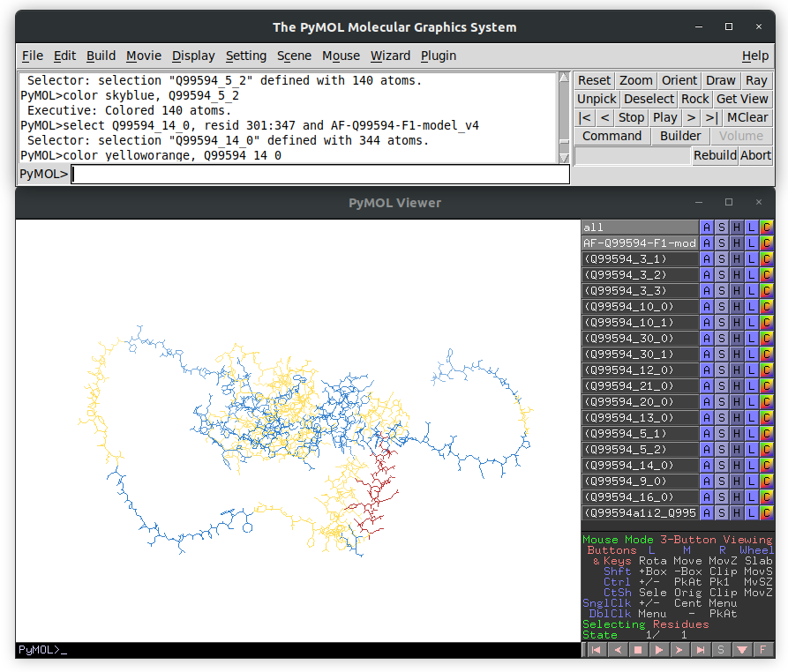The height and width of the screenshot is (672, 788).
Task: Open Hide menu for Q99594_16_0 selection
Action: click(736, 497)
